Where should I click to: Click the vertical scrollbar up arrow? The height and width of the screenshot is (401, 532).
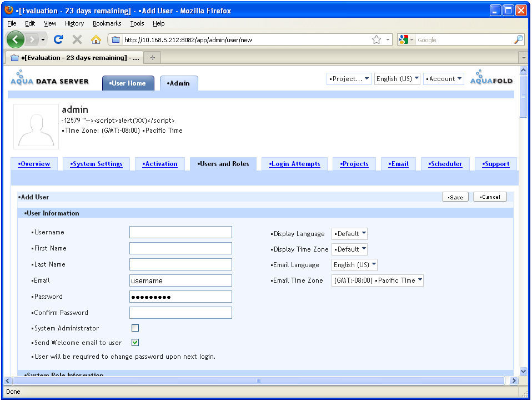click(523, 71)
